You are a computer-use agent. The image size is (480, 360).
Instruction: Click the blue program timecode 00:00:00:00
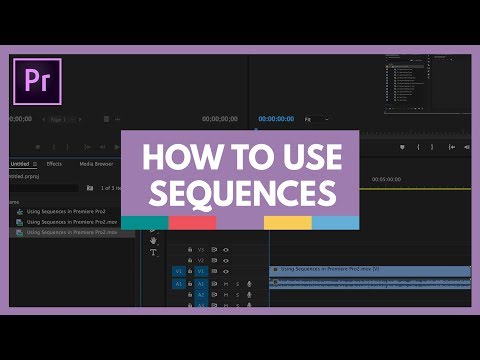(x=276, y=119)
